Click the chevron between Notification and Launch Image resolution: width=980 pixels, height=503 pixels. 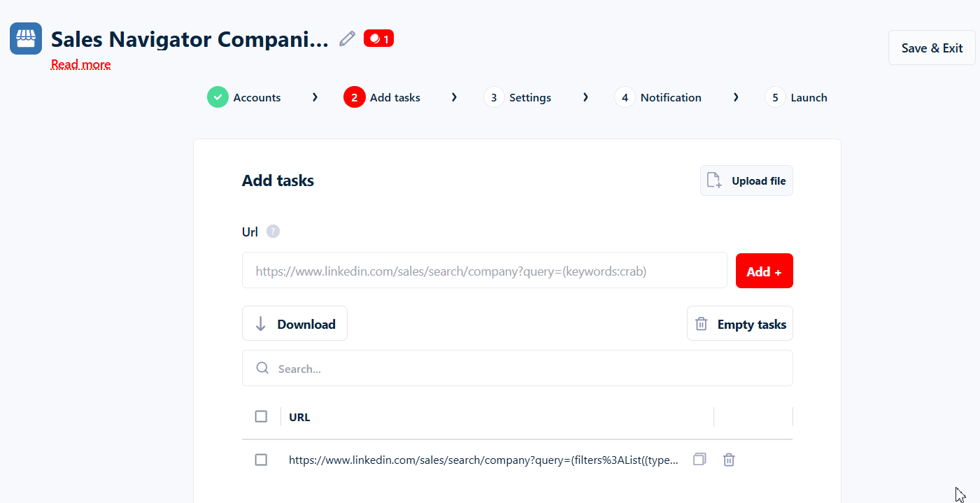coord(736,97)
